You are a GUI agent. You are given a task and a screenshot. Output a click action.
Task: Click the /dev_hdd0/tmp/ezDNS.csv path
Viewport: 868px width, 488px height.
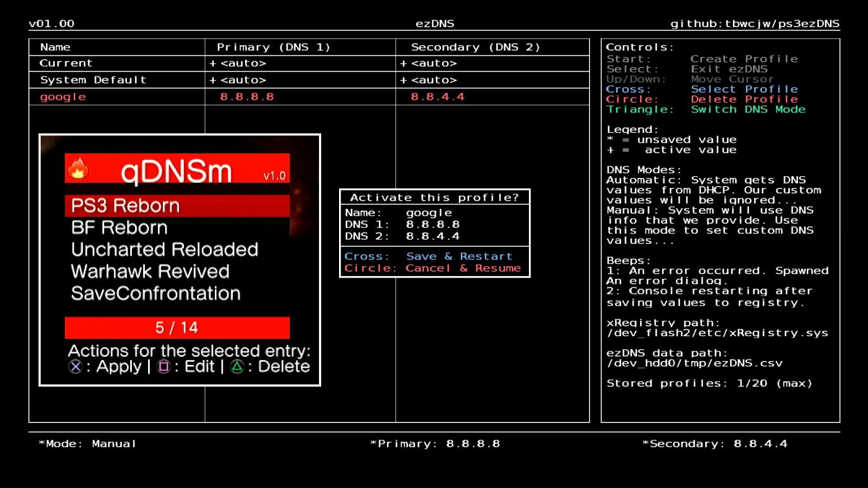(695, 363)
